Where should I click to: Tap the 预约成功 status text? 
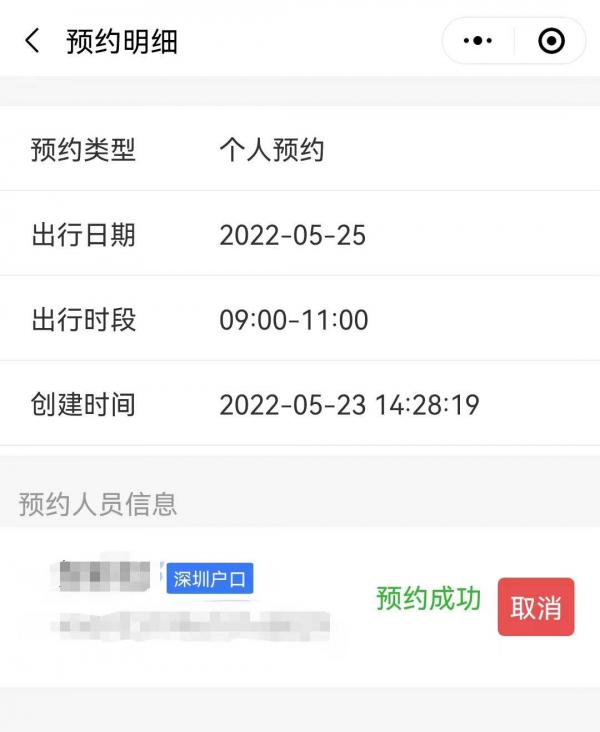[429, 598]
